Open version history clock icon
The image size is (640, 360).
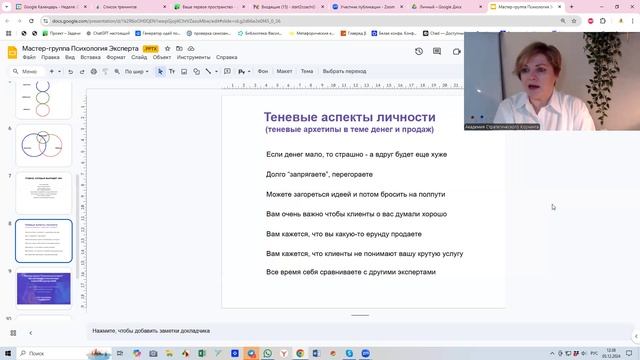click(419, 51)
